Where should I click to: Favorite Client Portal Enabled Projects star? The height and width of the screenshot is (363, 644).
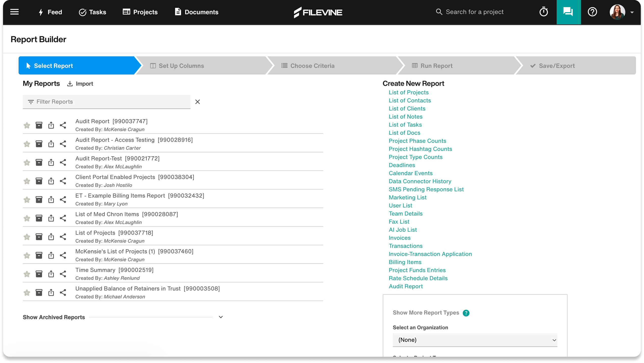pos(27,181)
